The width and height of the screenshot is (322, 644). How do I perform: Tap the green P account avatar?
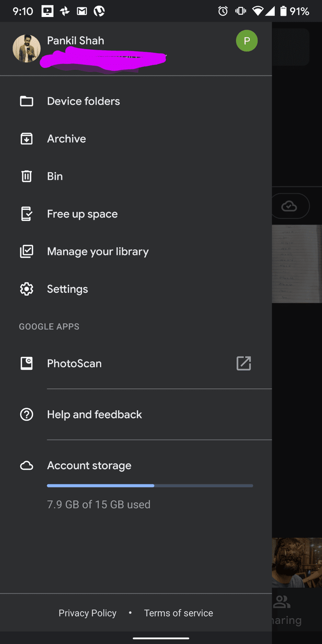(x=247, y=41)
